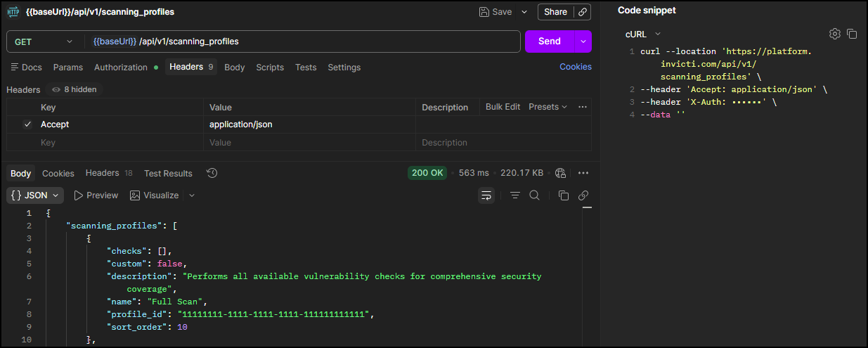Click the application/json value cell

pyautogui.click(x=309, y=124)
